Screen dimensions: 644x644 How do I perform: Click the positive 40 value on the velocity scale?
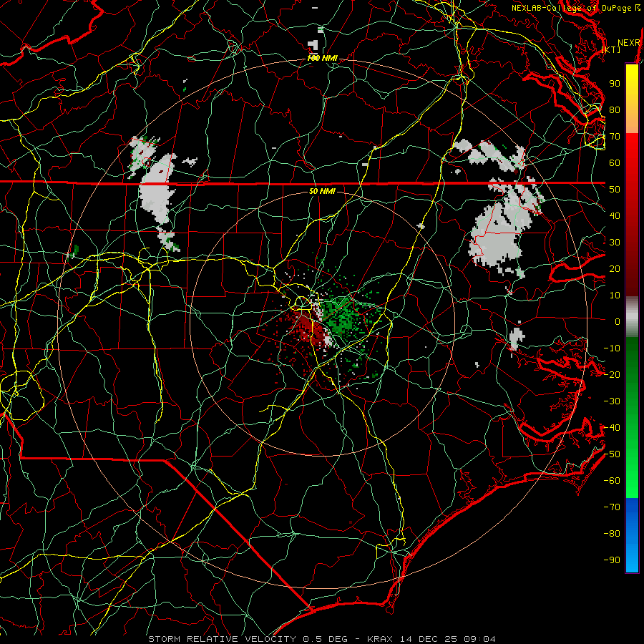click(615, 215)
